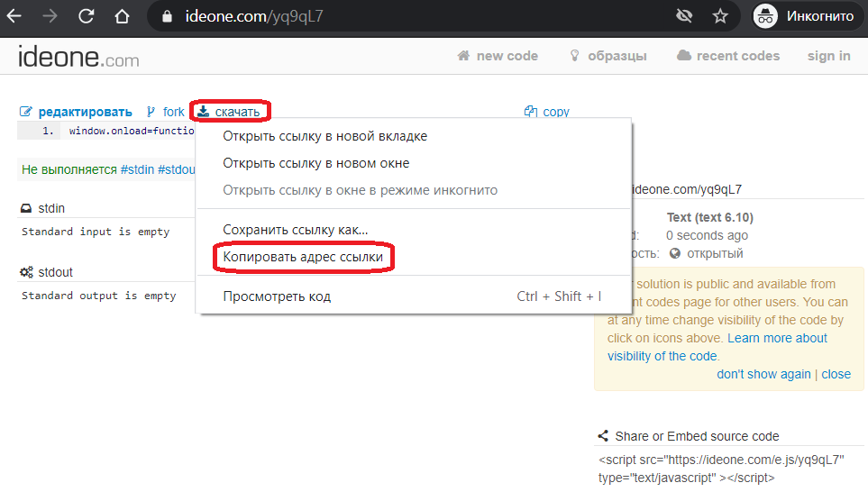Click the lightbulb icon beside образцы

coord(574,55)
